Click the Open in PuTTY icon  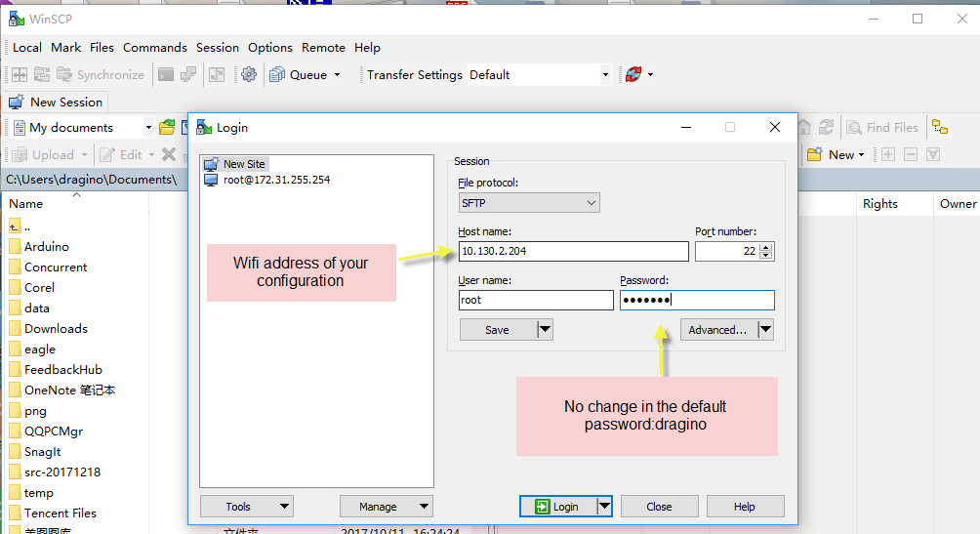[188, 75]
